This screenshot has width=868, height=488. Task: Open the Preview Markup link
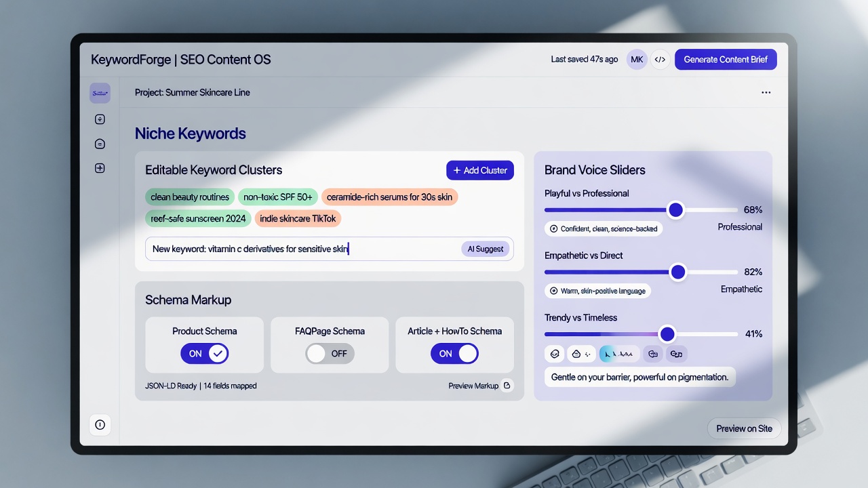point(473,386)
